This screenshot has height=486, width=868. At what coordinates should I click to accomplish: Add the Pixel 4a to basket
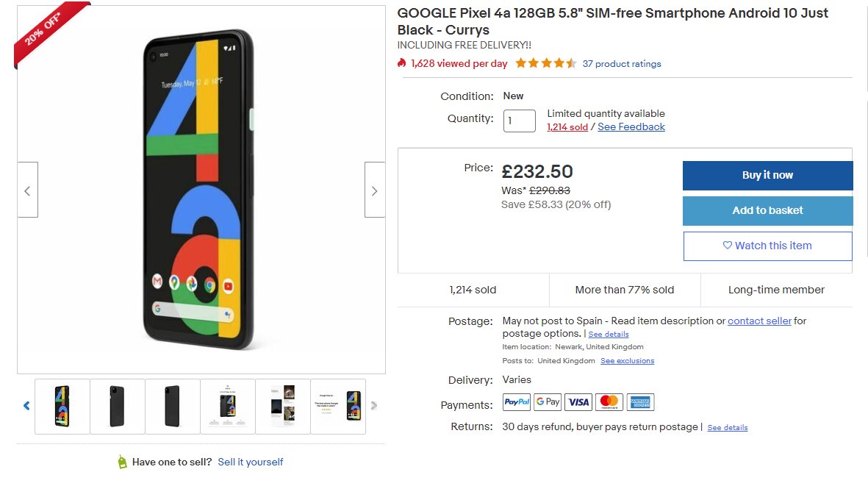pyautogui.click(x=767, y=210)
